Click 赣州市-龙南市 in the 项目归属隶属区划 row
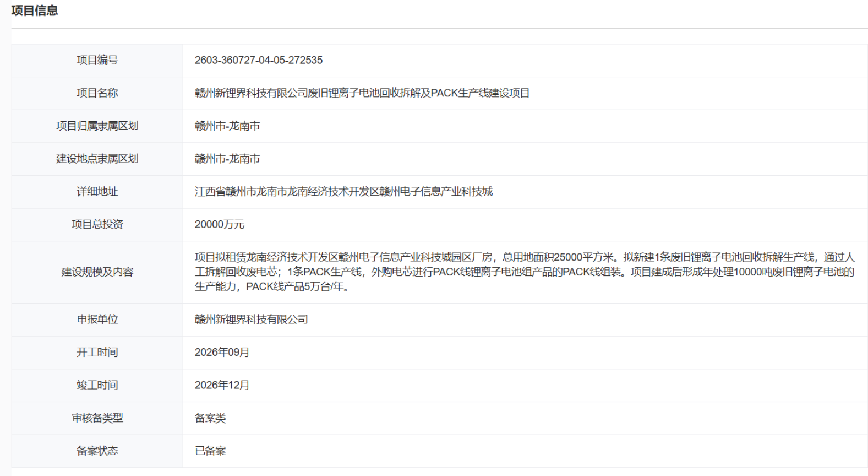This screenshot has width=868, height=476. pyautogui.click(x=227, y=126)
